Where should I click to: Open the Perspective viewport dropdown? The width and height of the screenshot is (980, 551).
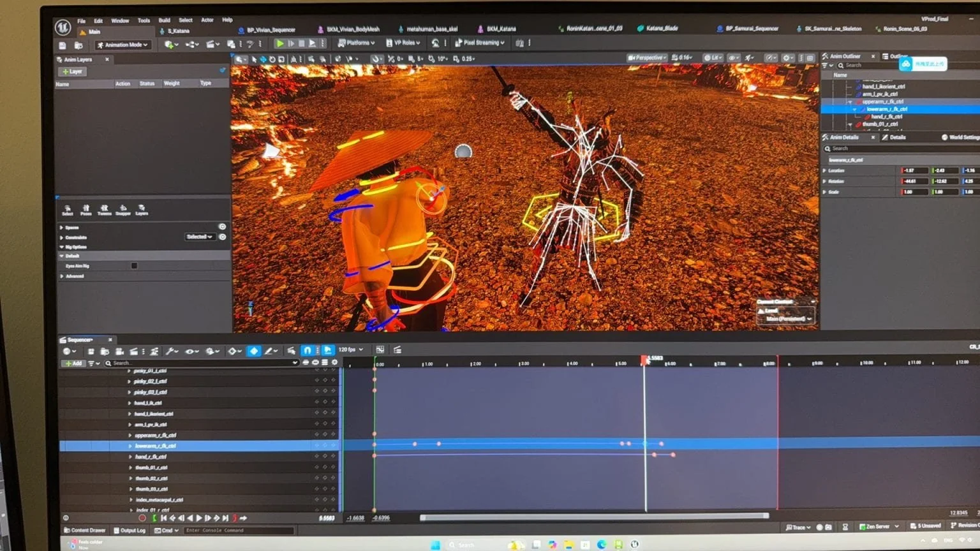pos(647,57)
